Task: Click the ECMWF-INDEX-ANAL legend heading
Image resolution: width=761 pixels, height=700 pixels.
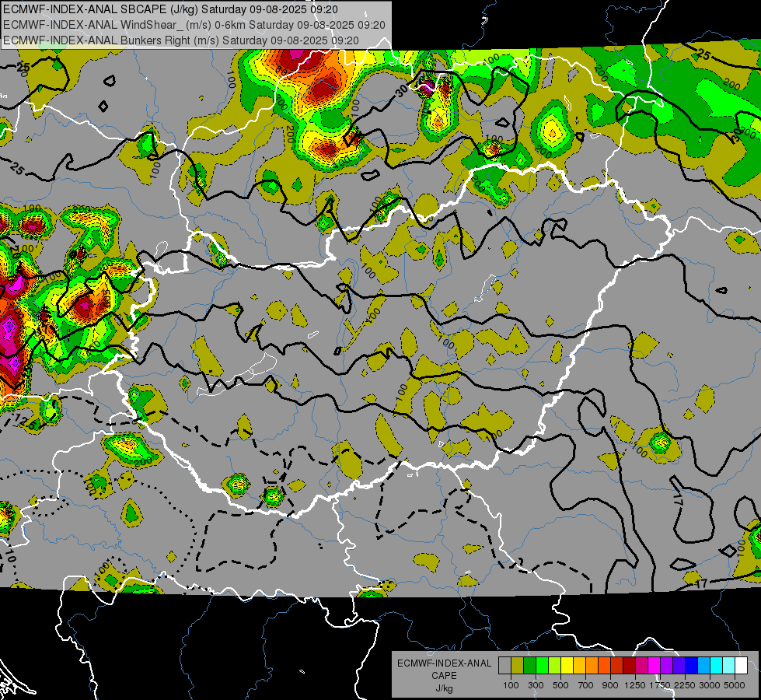Action: click(444, 663)
